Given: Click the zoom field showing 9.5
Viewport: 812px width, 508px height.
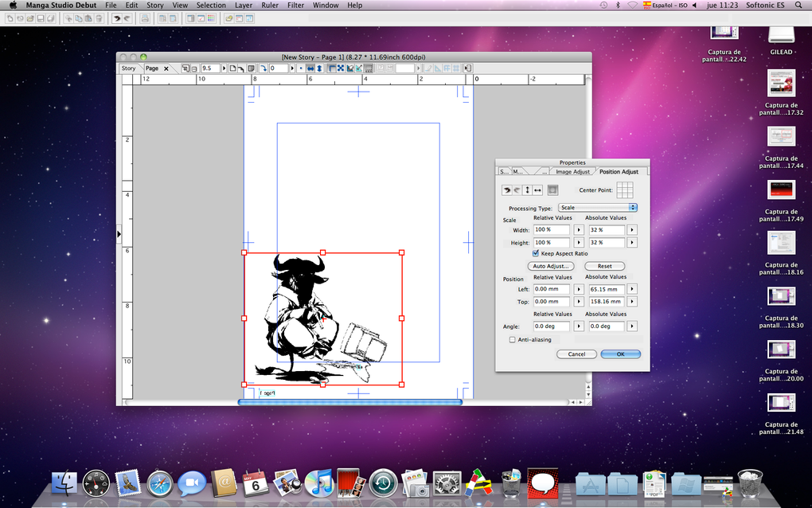Looking at the screenshot, I should 211,68.
